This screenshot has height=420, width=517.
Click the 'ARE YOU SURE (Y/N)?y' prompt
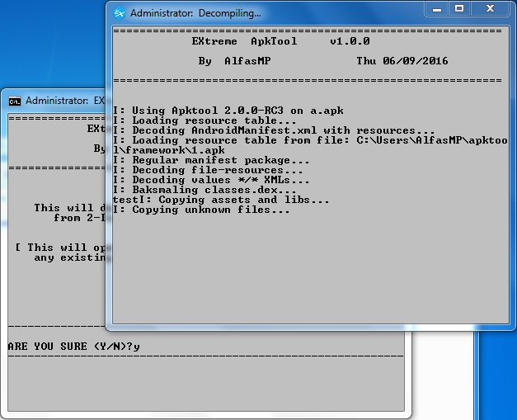(x=74, y=347)
